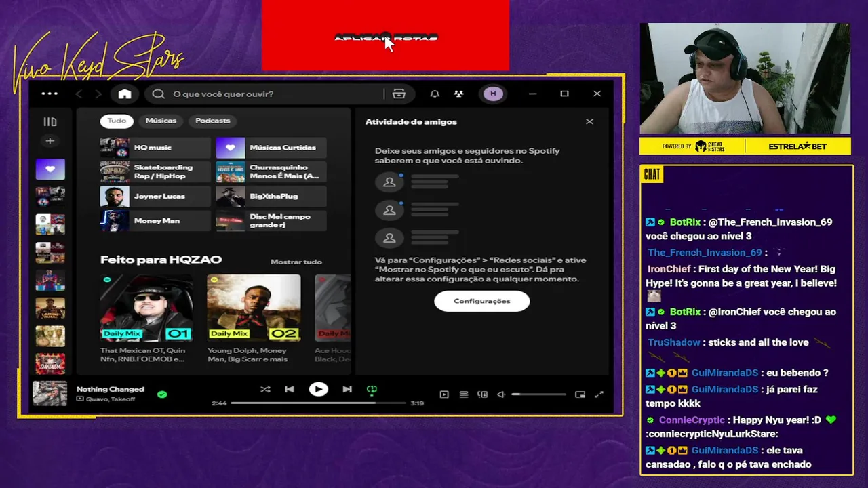Close the Atividade de amigos panel

[589, 121]
